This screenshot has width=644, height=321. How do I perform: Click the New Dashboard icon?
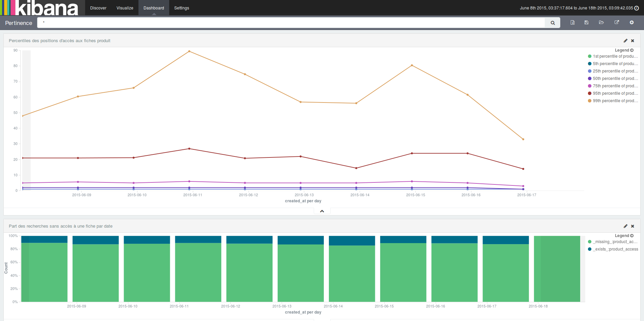(572, 23)
